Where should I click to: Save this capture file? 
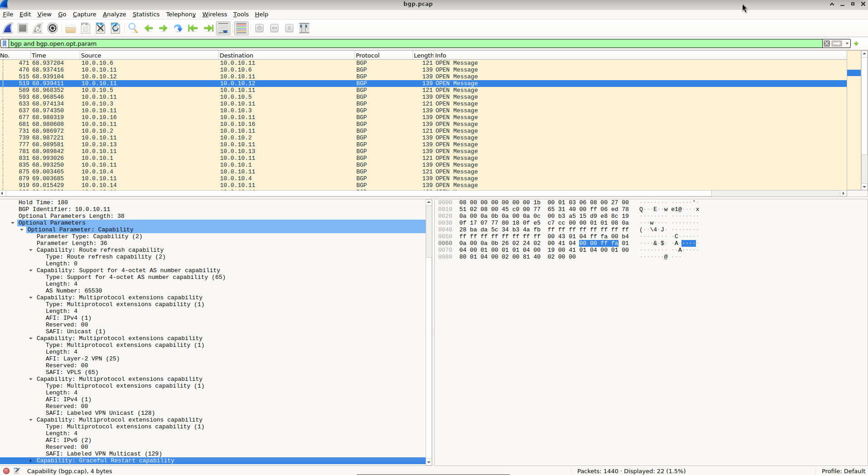[85, 28]
